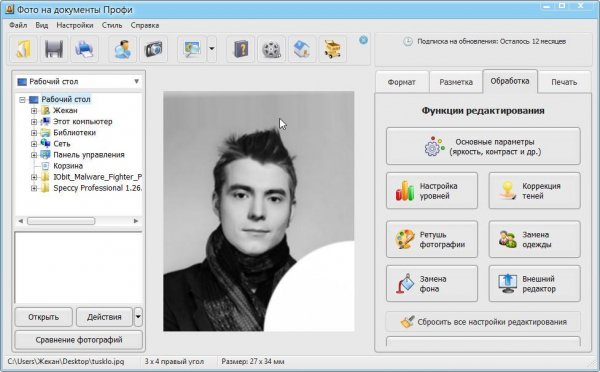Click the tree scrollbar right arrow
This screenshot has height=372, width=600.
tap(136, 221)
